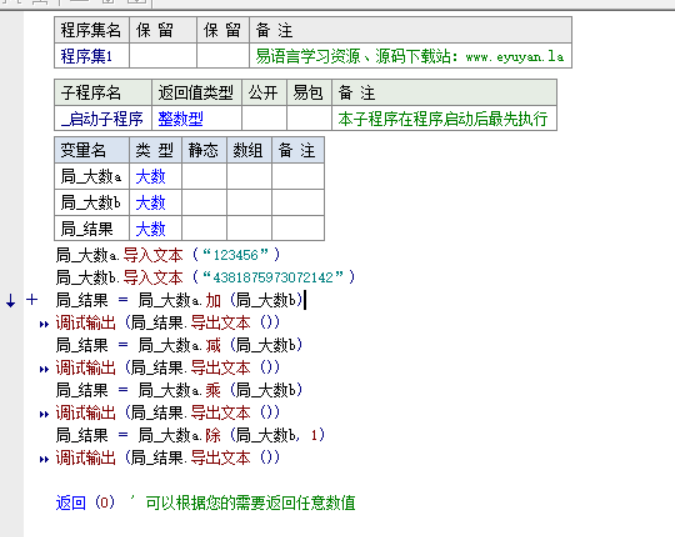The width and height of the screenshot is (675, 537).
Task: Toggle the 静态 cell for 局_大数a
Action: (204, 176)
